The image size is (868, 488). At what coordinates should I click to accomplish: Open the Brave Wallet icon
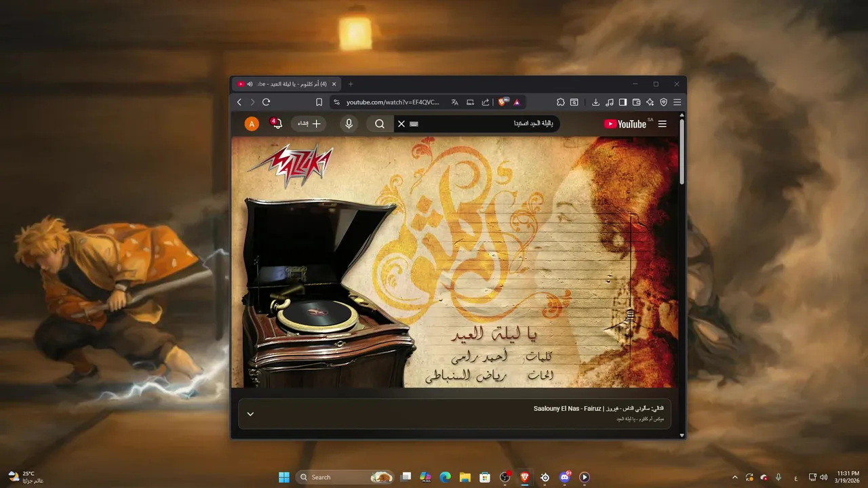coord(636,102)
